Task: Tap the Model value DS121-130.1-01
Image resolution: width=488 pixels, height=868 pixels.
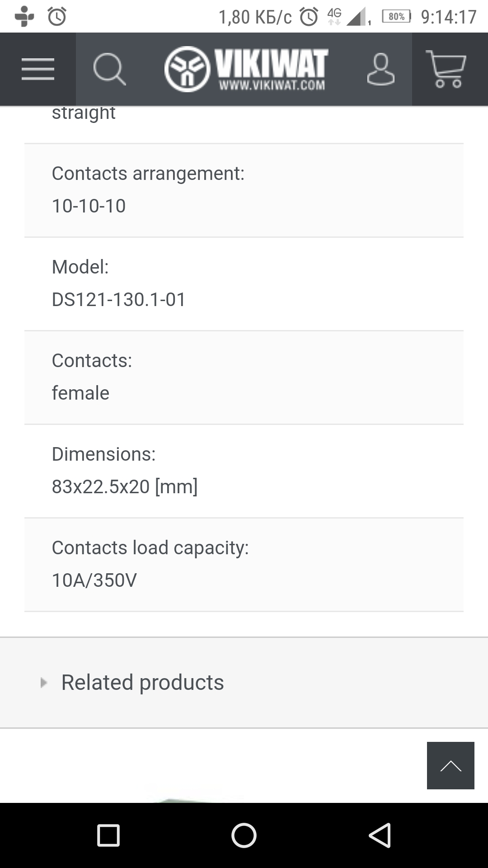Action: [118, 300]
